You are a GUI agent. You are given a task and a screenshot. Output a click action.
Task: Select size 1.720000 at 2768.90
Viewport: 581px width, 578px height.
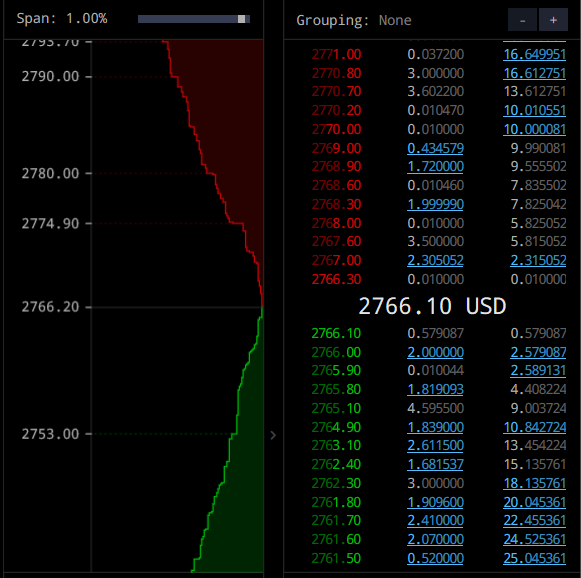(435, 166)
